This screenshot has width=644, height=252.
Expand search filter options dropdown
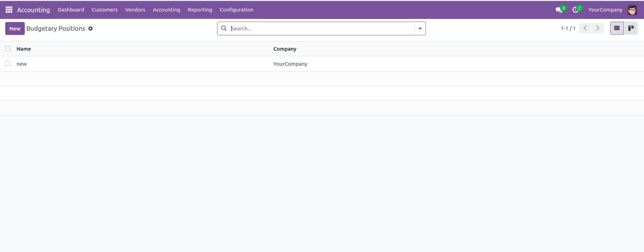(x=420, y=29)
